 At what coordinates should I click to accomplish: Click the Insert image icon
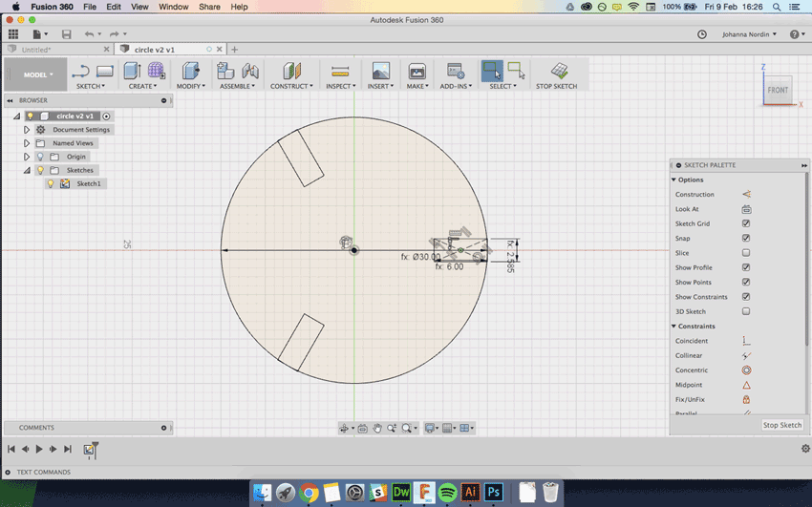click(x=380, y=71)
